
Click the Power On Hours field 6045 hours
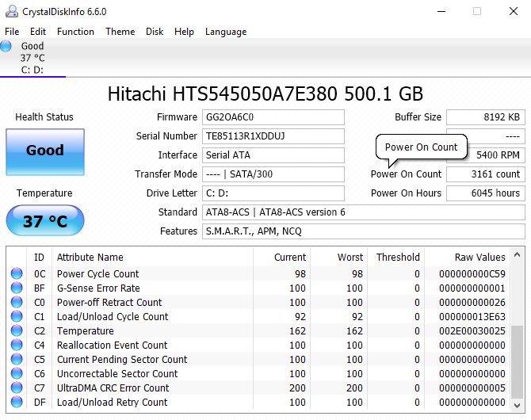(486, 193)
